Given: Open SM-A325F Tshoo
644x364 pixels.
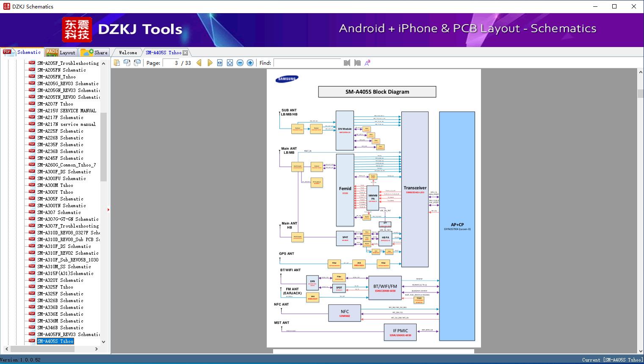Looking at the screenshot, I should click(55, 287).
